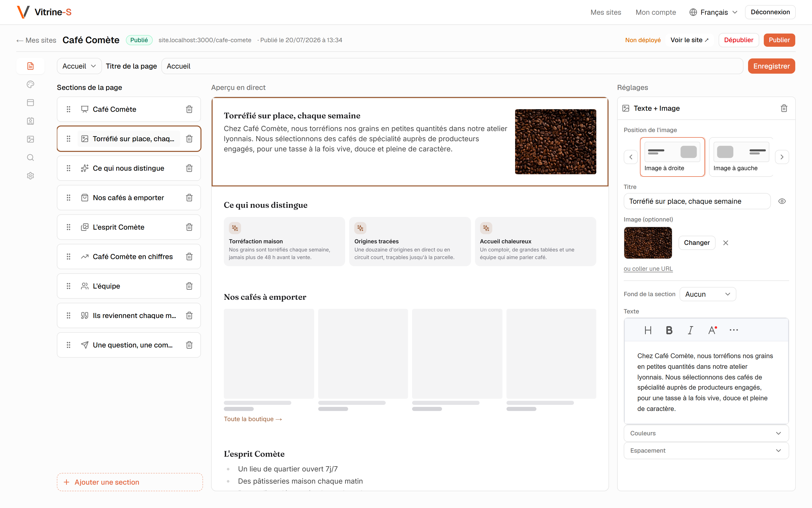Open the contact badge icon in the sidebar

tap(30, 121)
